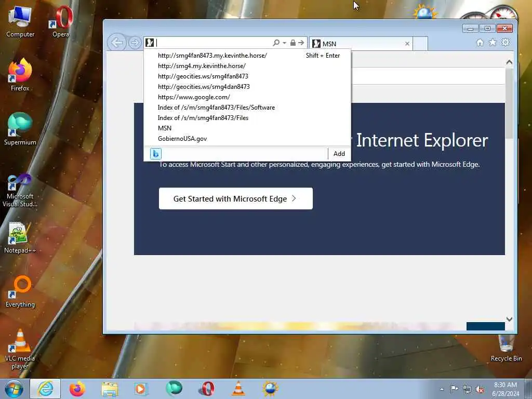532x399 pixels.
Task: Close the MSN tab
Action: (407, 44)
